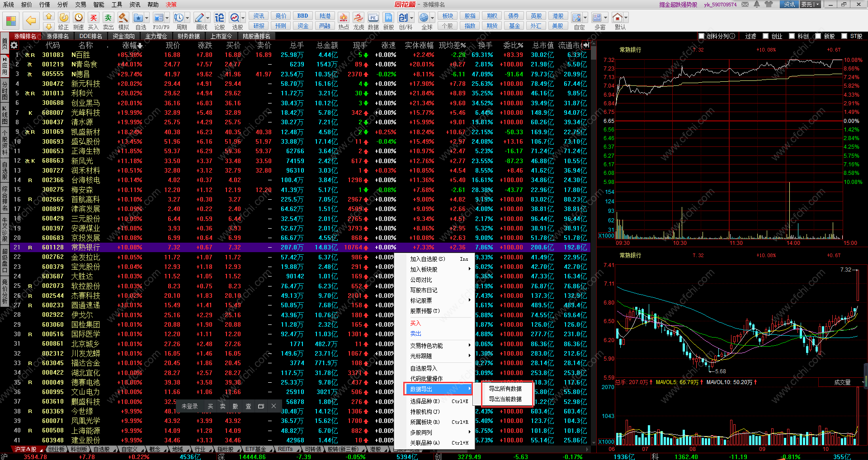Check the 科创 filter checkbox

point(792,36)
